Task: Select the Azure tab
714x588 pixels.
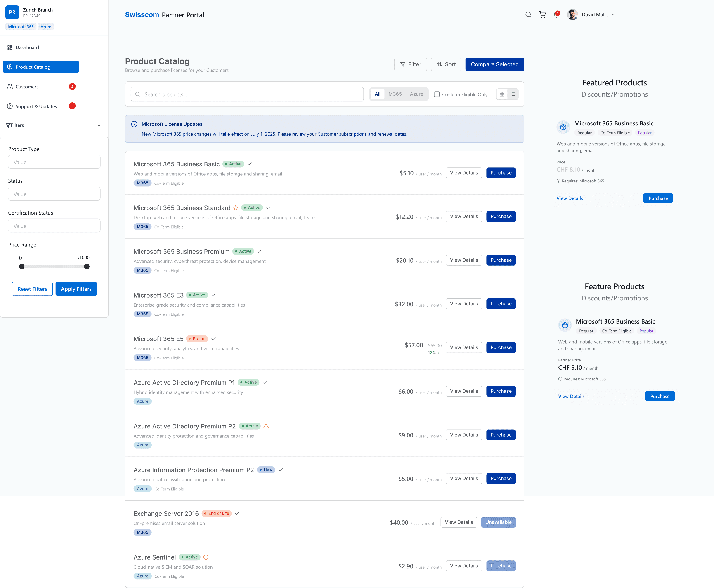Action: pyautogui.click(x=416, y=94)
